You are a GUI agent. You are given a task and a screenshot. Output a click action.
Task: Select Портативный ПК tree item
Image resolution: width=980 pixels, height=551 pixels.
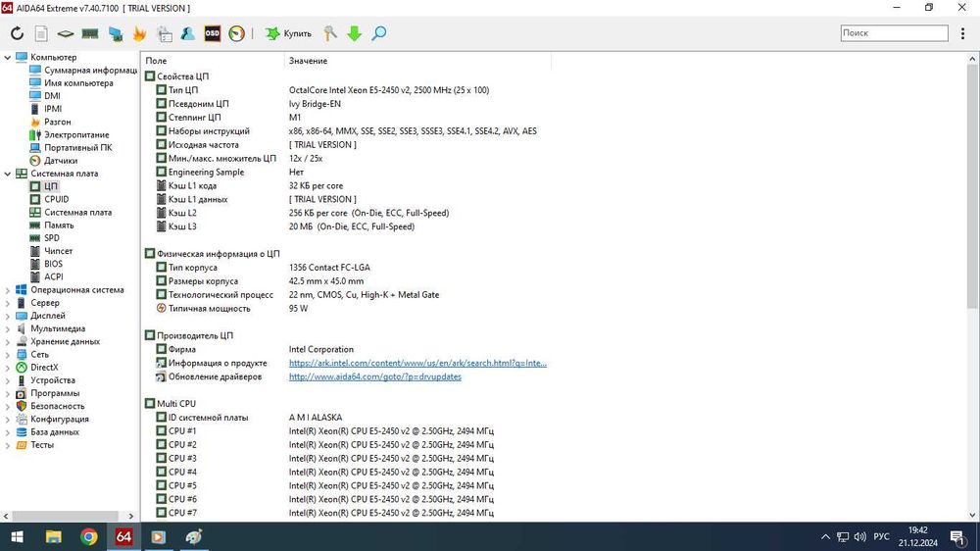(72, 148)
